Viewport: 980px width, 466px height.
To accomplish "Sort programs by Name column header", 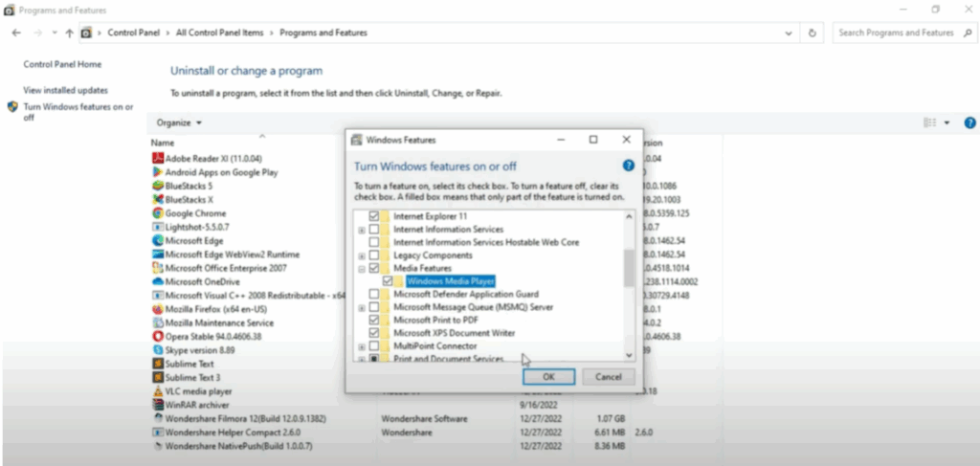I will (163, 143).
